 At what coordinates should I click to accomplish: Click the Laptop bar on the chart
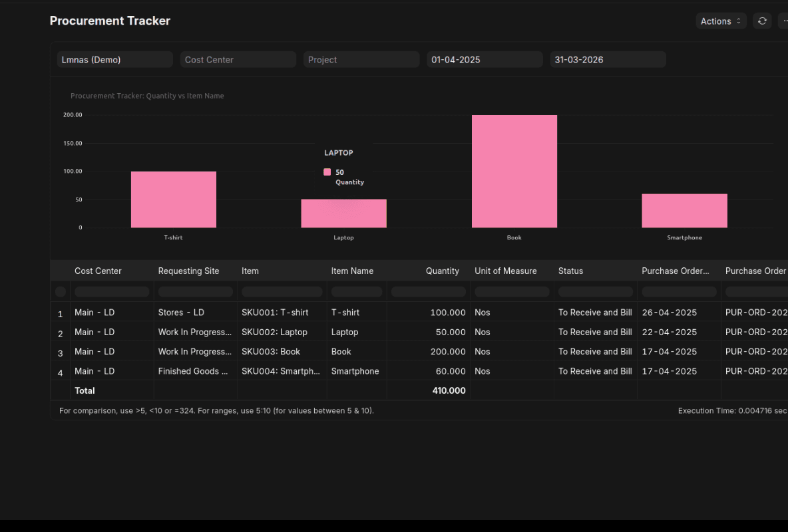343,213
